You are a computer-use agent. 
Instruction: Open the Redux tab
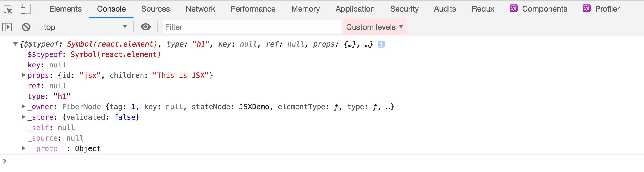click(x=483, y=9)
